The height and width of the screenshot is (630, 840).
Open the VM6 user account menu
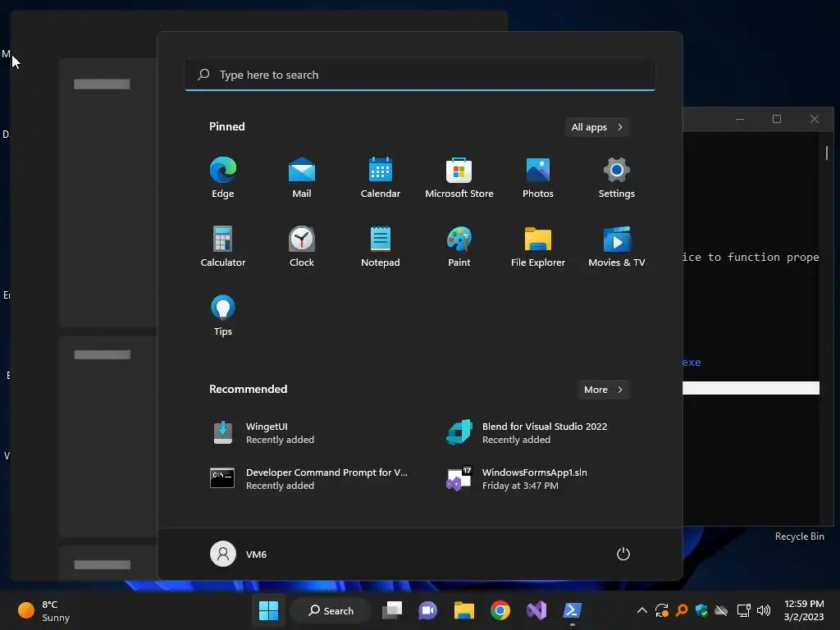(239, 554)
